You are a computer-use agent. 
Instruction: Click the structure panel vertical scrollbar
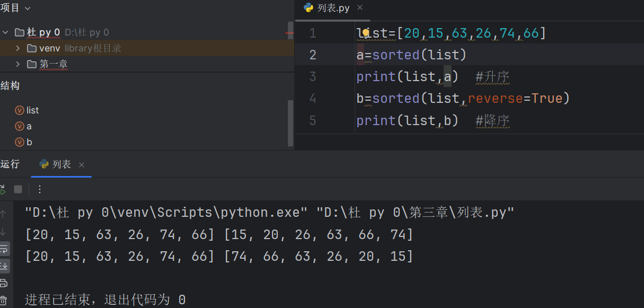click(290, 122)
